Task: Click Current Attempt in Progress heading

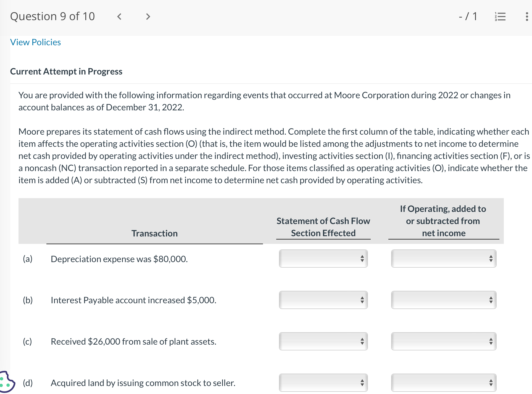Action: 66,71
